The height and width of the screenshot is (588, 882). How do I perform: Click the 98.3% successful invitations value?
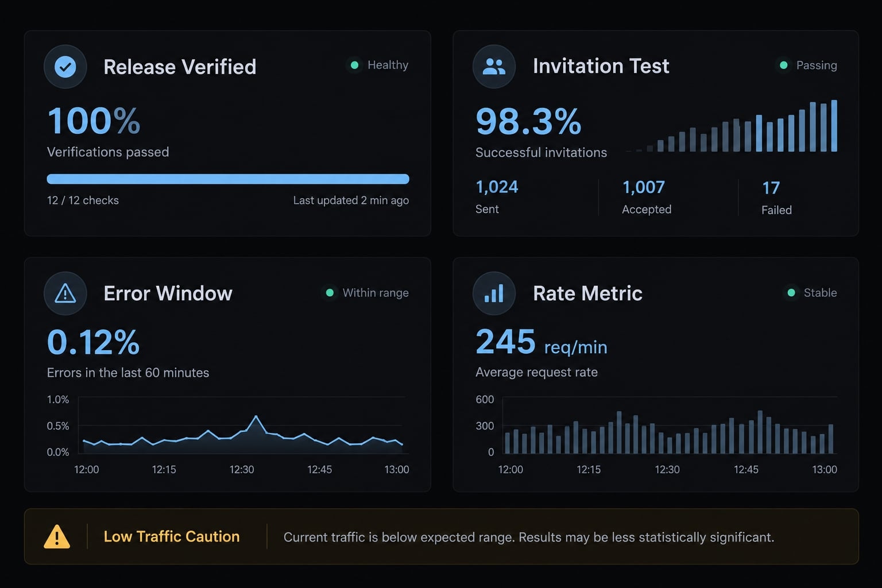coord(528,122)
